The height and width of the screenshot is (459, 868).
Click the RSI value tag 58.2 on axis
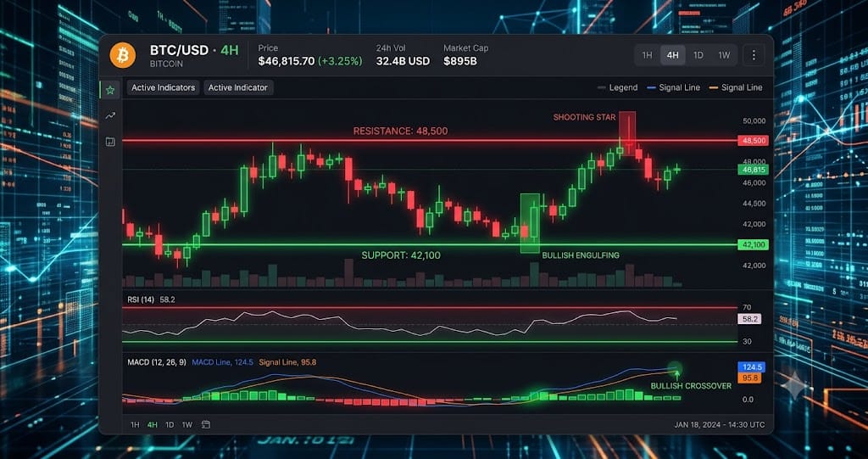[x=749, y=319]
